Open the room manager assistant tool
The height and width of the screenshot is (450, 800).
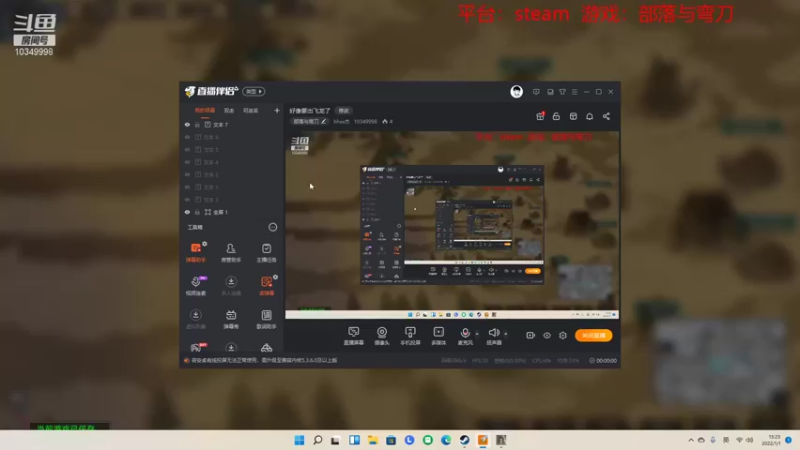(231, 252)
